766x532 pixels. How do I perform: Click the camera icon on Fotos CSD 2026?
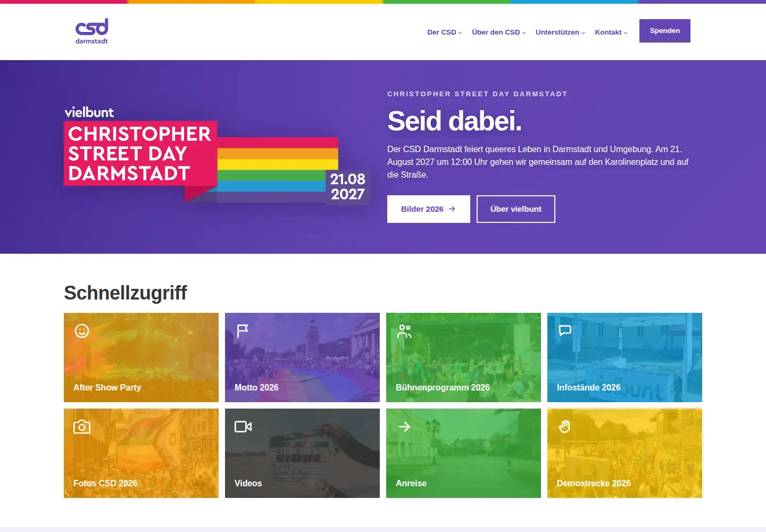82,427
